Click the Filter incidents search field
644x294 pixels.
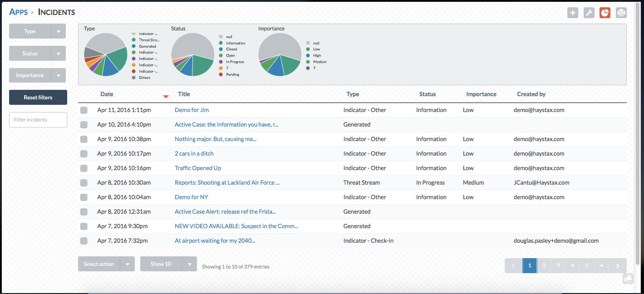pyautogui.click(x=38, y=120)
